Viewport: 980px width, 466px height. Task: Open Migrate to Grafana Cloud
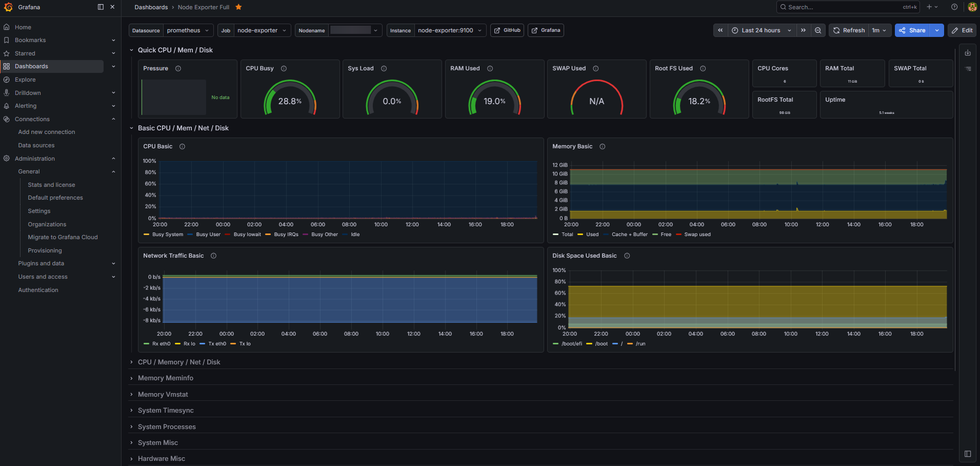pyautogui.click(x=63, y=237)
